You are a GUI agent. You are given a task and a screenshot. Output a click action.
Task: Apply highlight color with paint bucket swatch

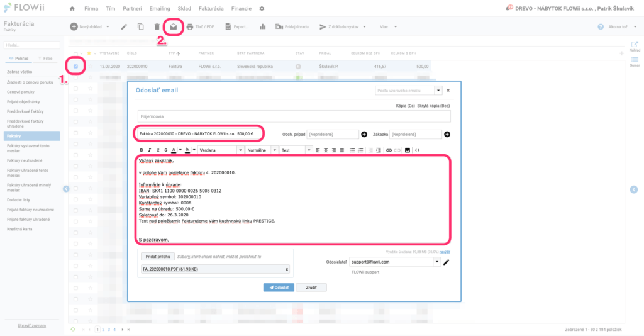(187, 150)
